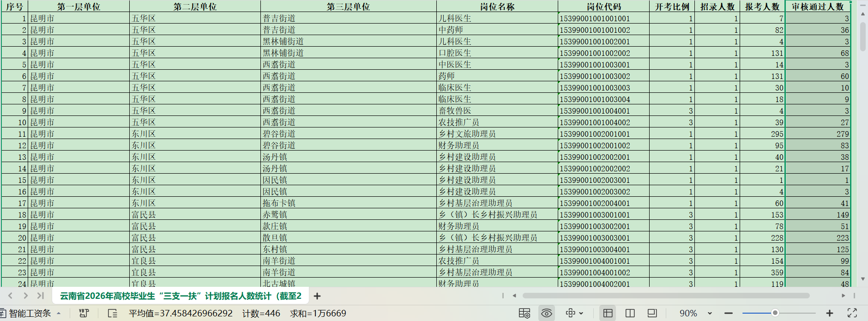Click the page outline icon beside statistics
This screenshot has width=868, height=321.
[113, 313]
